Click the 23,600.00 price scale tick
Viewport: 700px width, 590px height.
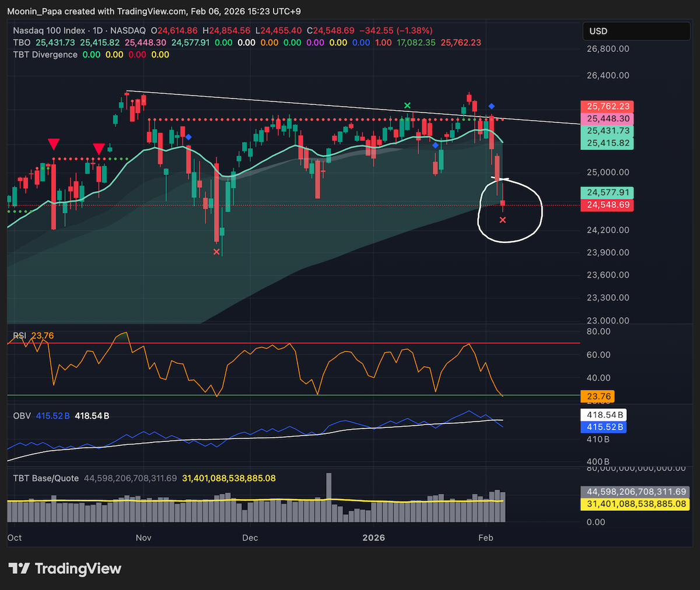click(x=608, y=275)
